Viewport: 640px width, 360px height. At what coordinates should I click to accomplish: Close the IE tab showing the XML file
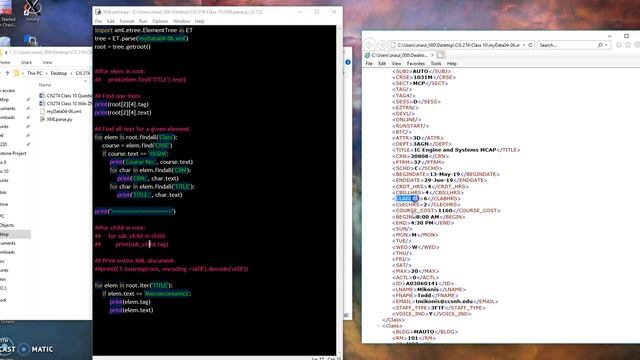(432, 55)
